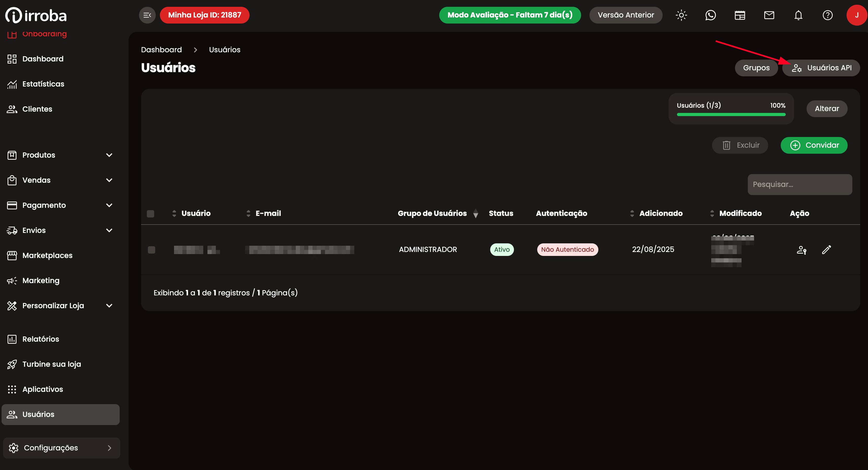Open Marketplaces from sidebar
Viewport: 868px width, 470px height.
47,256
